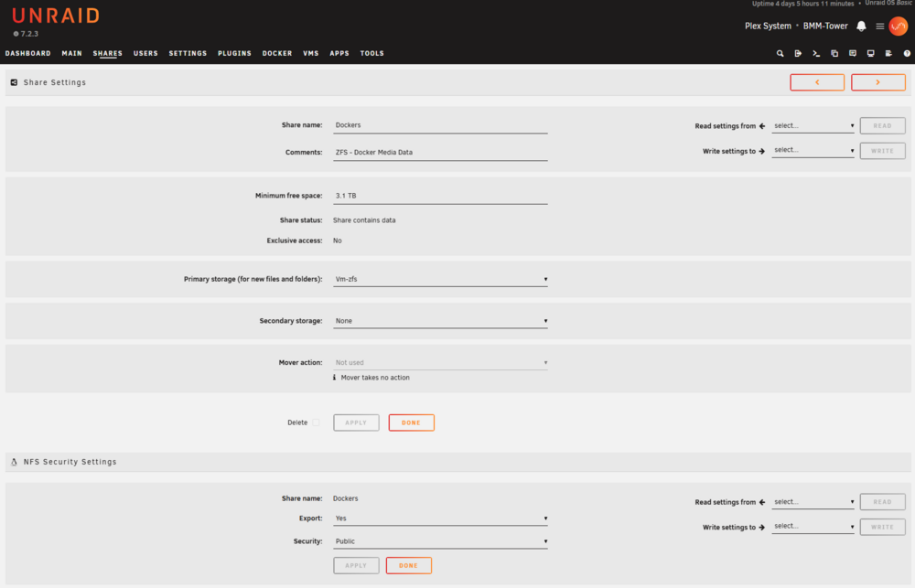
Task: Click the Comments input field
Action: (x=440, y=152)
